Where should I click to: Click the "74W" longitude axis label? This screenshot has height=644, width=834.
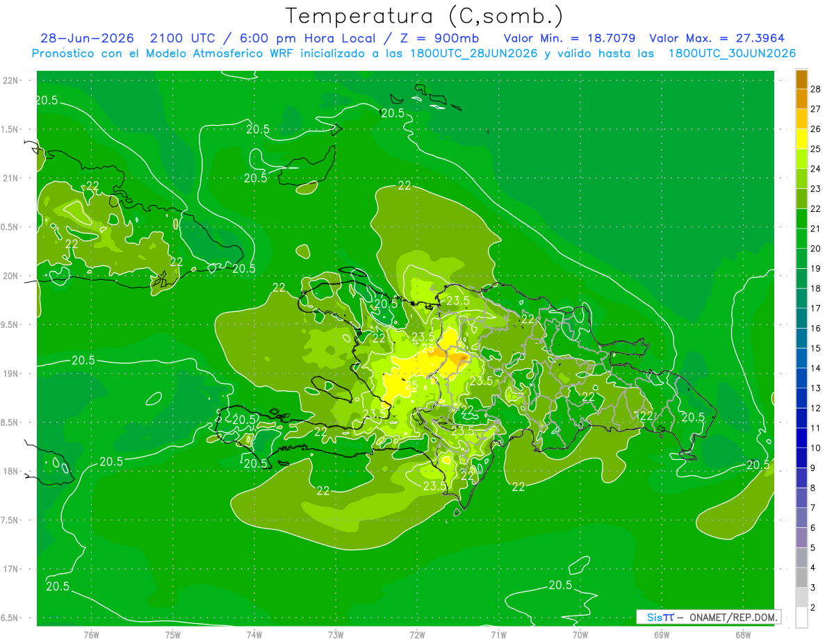(254, 635)
